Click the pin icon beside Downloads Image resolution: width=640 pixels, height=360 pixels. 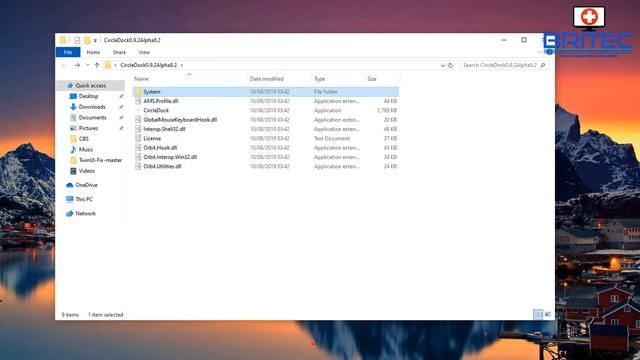(x=121, y=107)
